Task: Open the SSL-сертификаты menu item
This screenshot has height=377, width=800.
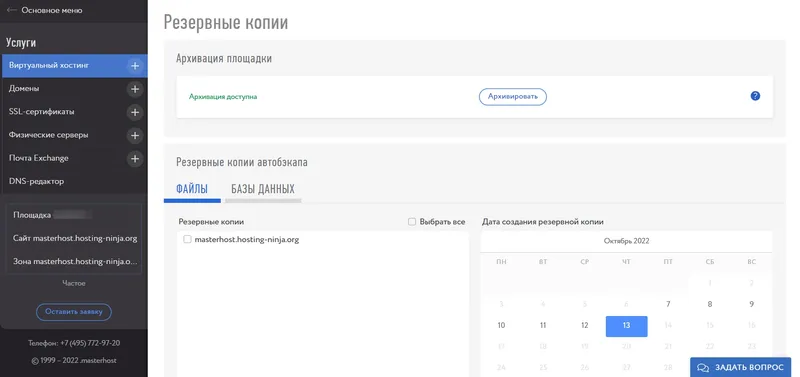Action: click(74, 112)
